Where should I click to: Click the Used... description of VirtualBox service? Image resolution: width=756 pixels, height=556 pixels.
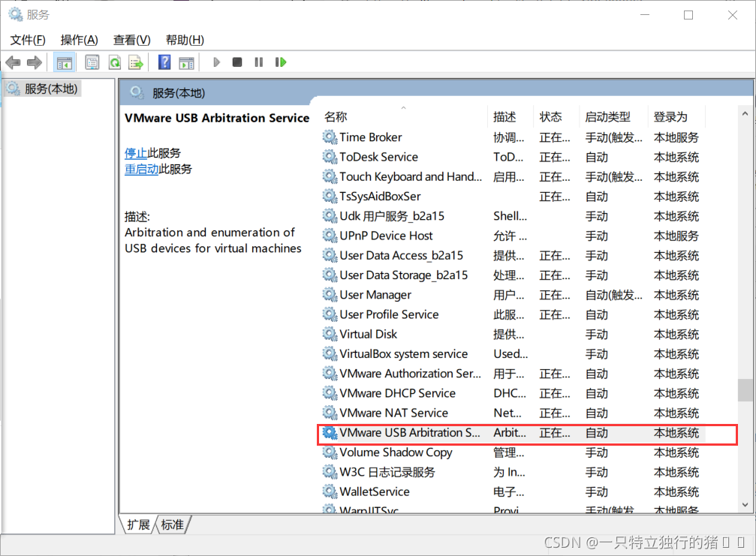coord(511,354)
